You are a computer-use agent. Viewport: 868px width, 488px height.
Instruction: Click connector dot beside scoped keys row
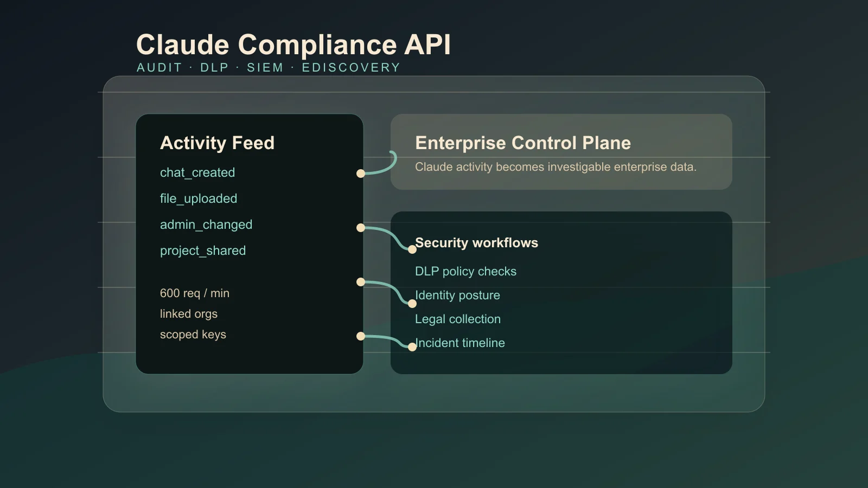361,336
